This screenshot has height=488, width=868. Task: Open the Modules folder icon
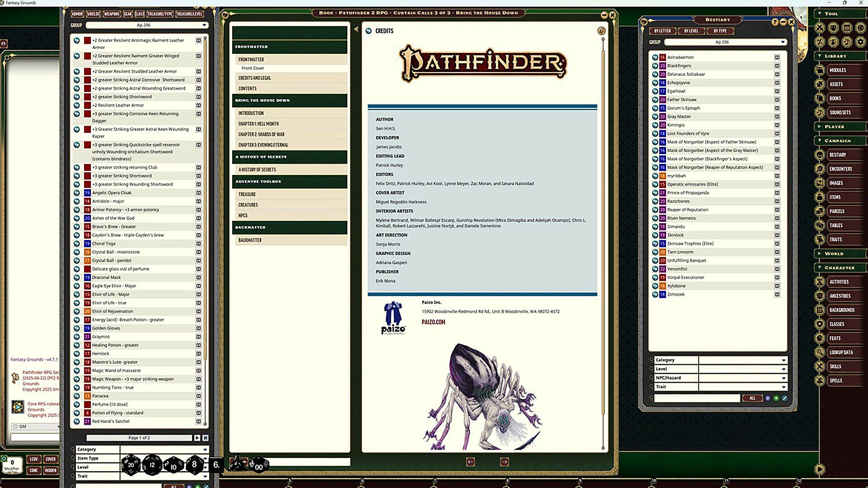pos(820,70)
